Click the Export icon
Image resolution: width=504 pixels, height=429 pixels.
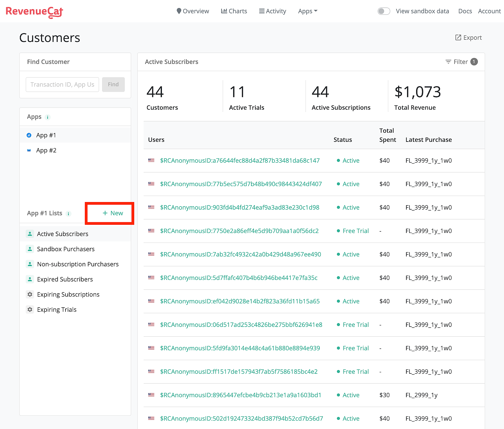458,38
